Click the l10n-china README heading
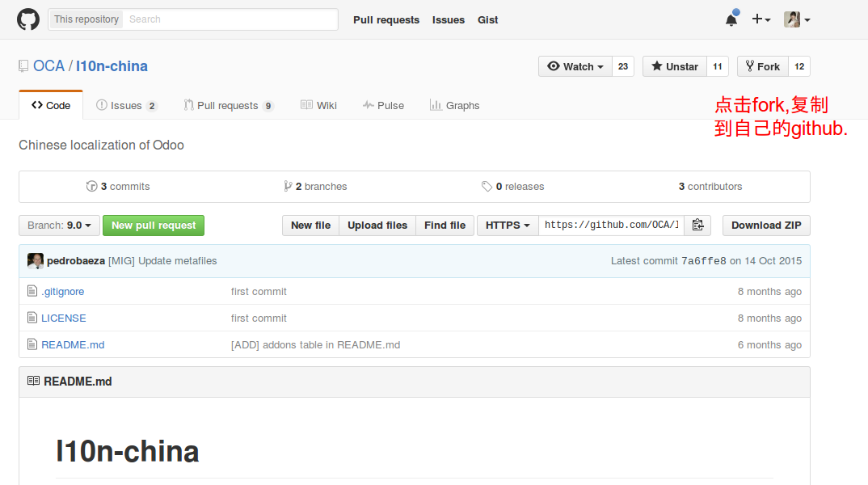Screen dimensions: 868x485 128,451
